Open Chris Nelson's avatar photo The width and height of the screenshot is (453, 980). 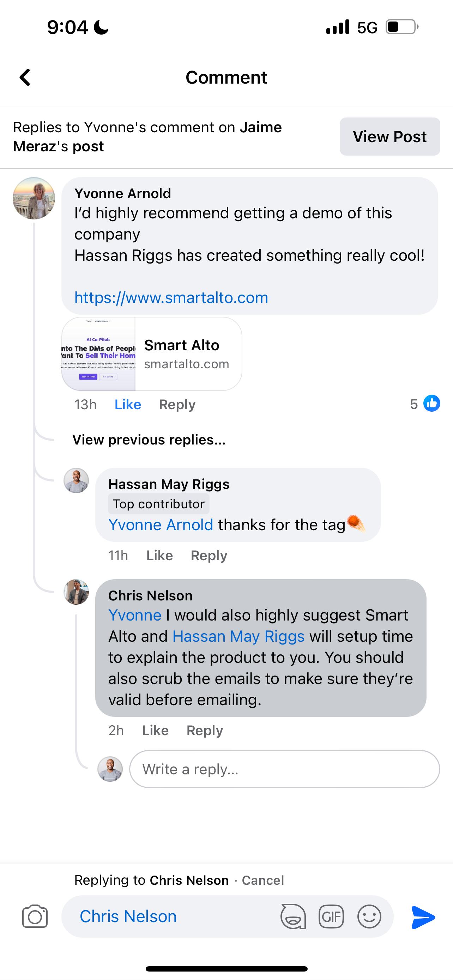point(76,592)
